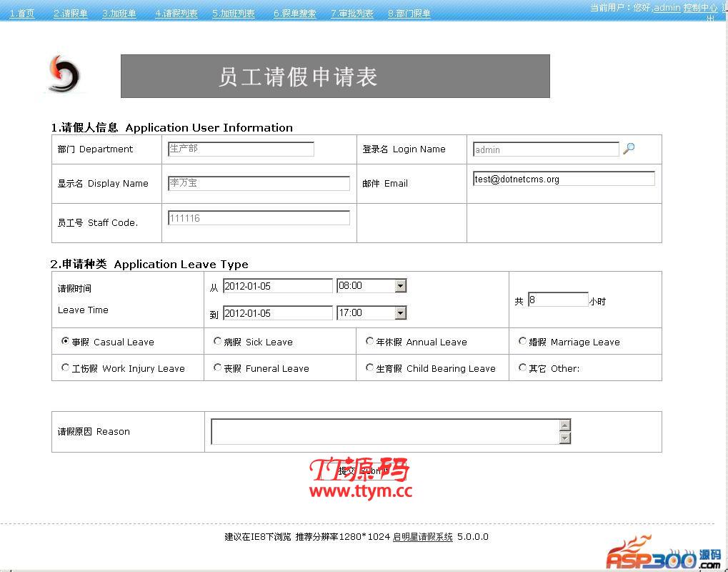Click the admin user link

(x=667, y=7)
